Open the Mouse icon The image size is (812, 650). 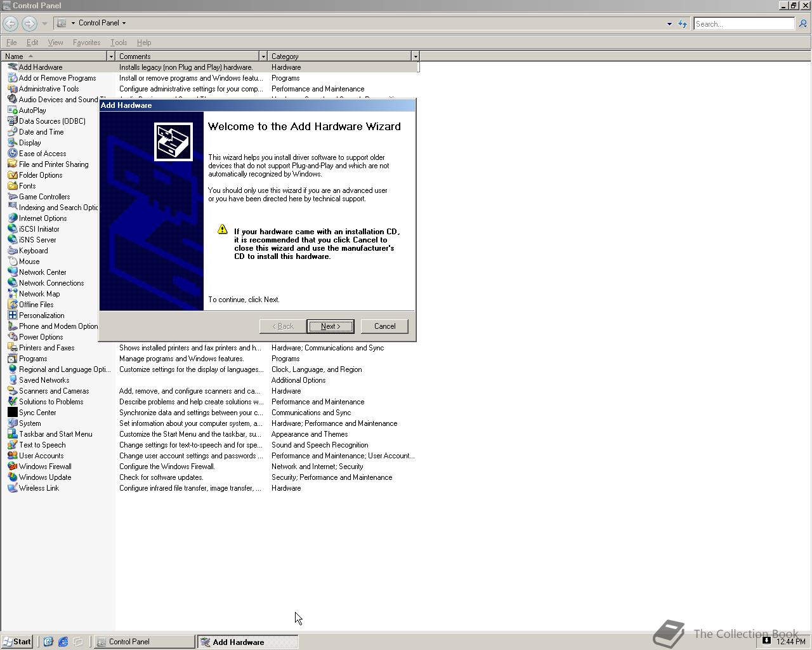coord(12,262)
